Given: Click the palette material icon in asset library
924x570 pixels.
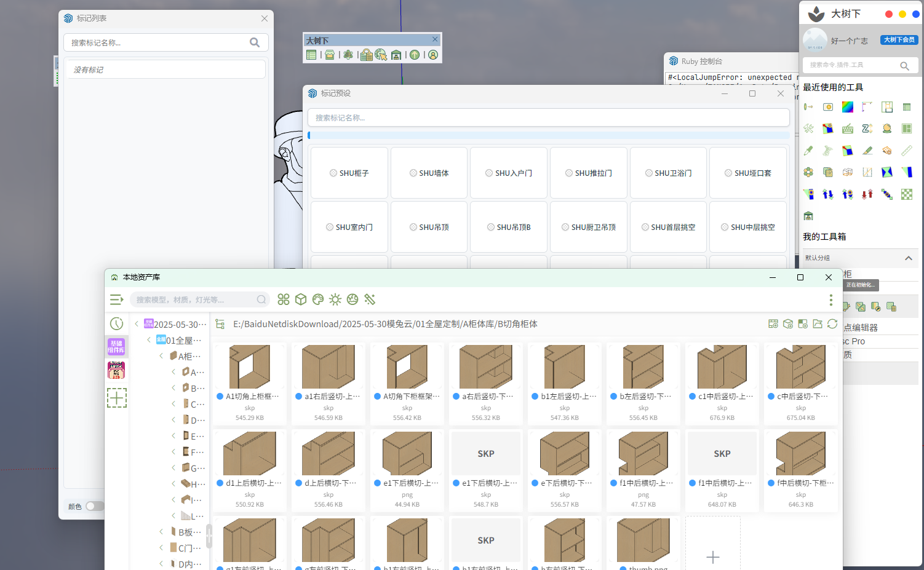Looking at the screenshot, I should click(318, 299).
